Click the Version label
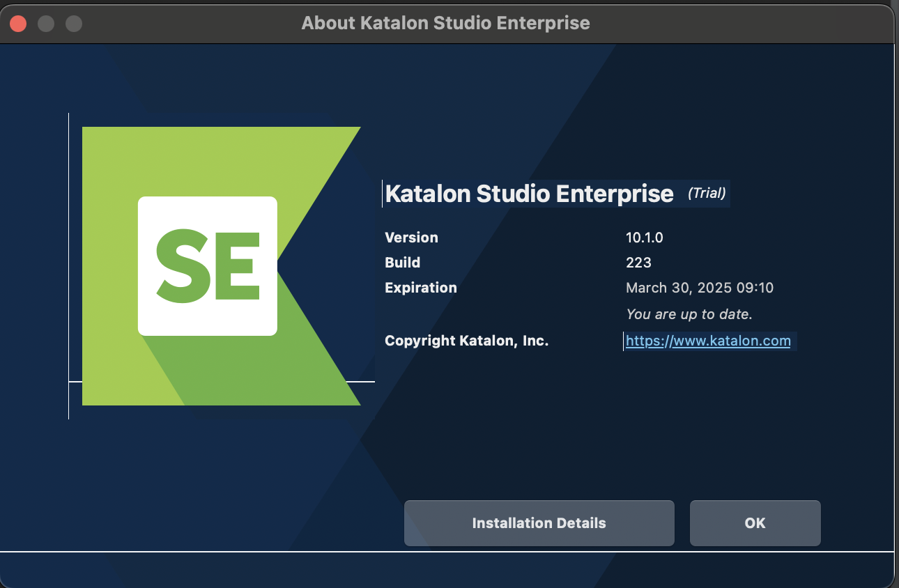 411,238
